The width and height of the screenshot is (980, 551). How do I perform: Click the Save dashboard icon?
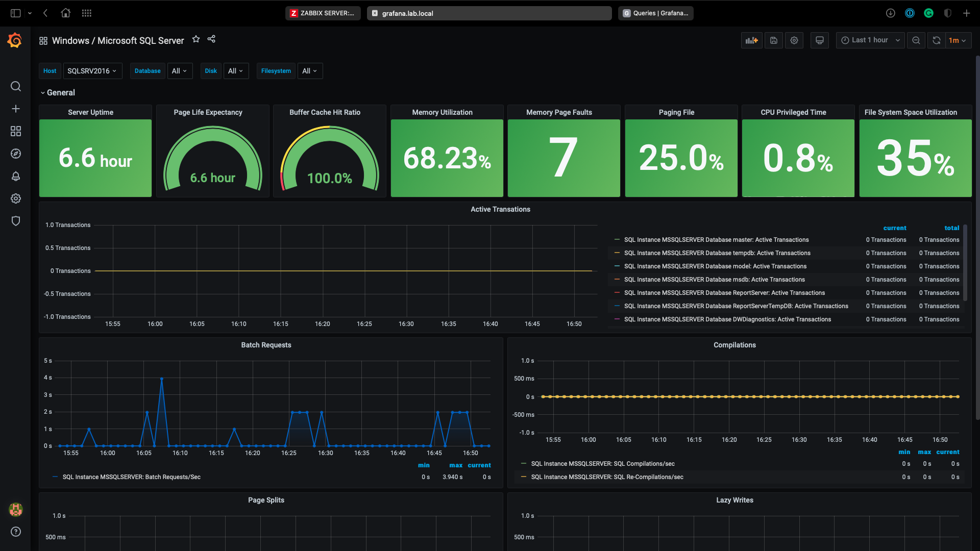pyautogui.click(x=774, y=40)
